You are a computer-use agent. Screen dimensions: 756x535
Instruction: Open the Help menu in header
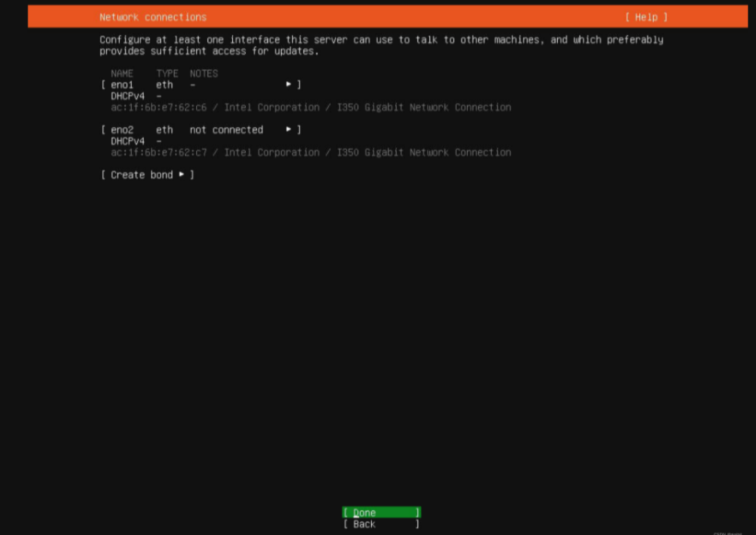pos(645,17)
